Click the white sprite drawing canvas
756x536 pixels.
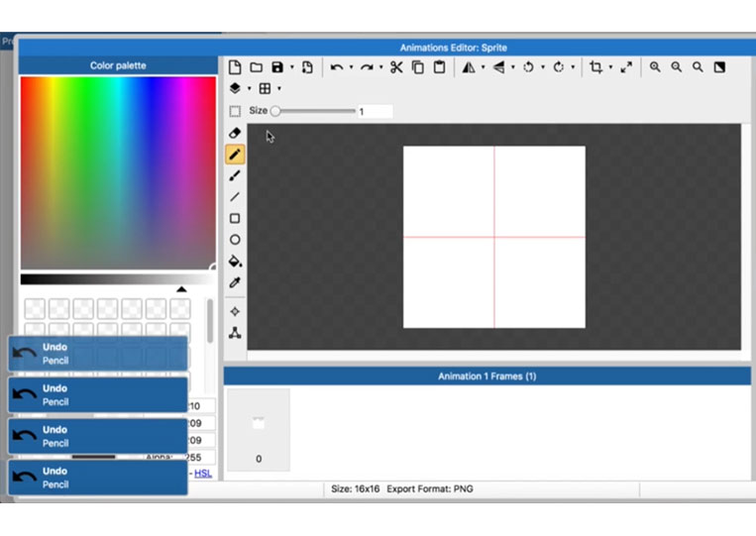[x=494, y=237]
